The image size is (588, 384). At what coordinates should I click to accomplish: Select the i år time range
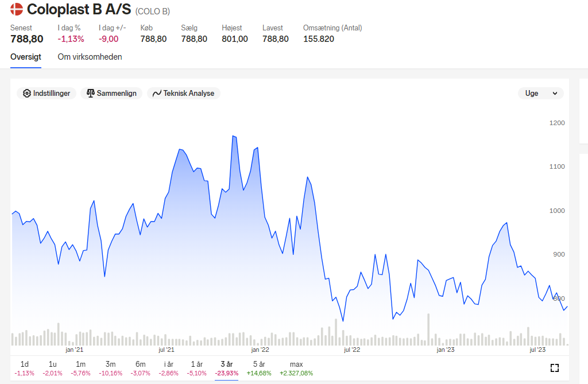click(169, 369)
